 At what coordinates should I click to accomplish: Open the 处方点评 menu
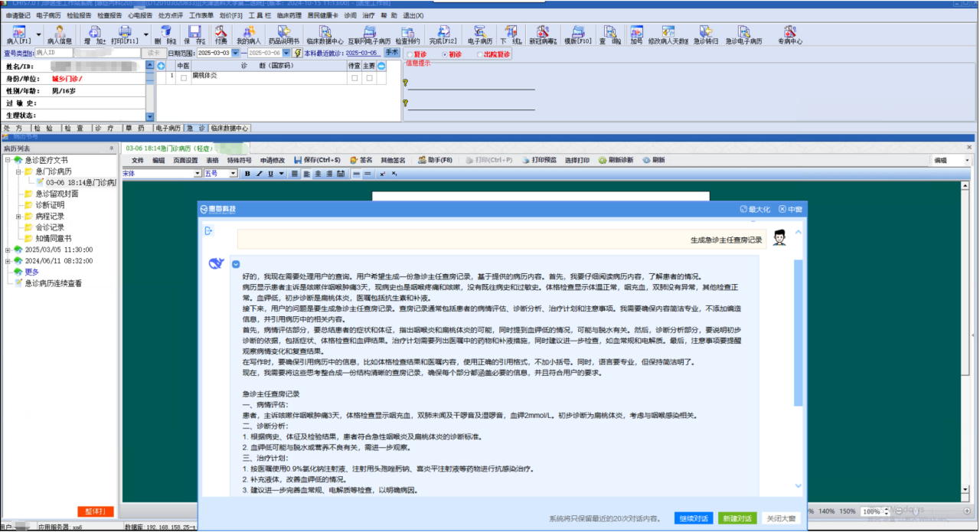[171, 15]
